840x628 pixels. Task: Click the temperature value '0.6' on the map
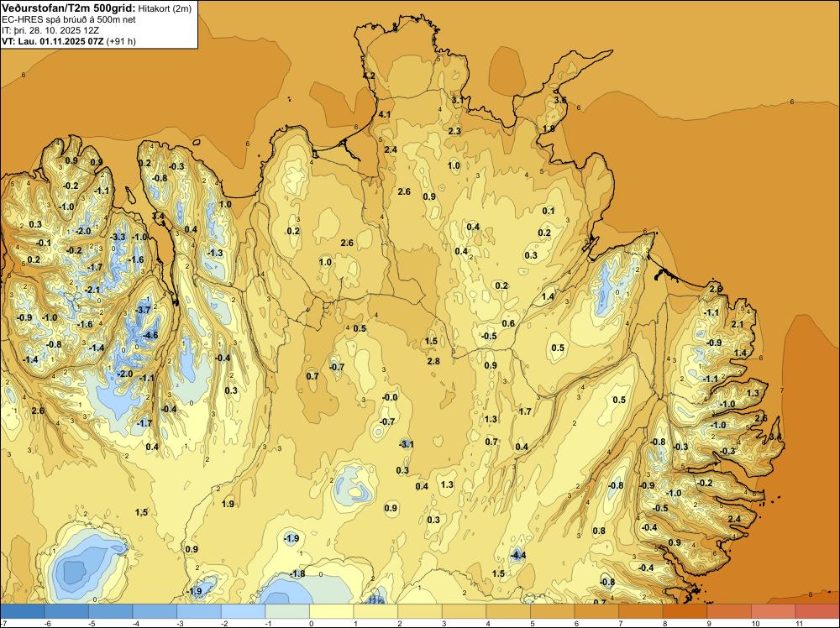[x=508, y=323]
